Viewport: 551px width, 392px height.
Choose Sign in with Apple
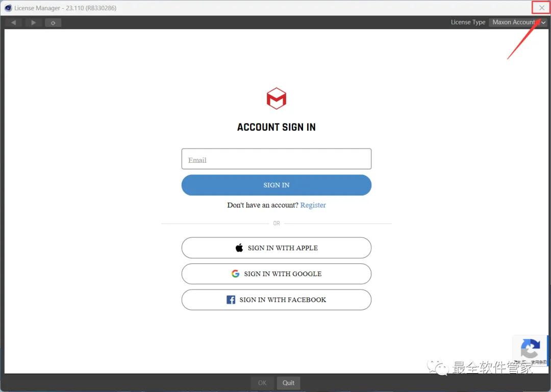point(276,248)
